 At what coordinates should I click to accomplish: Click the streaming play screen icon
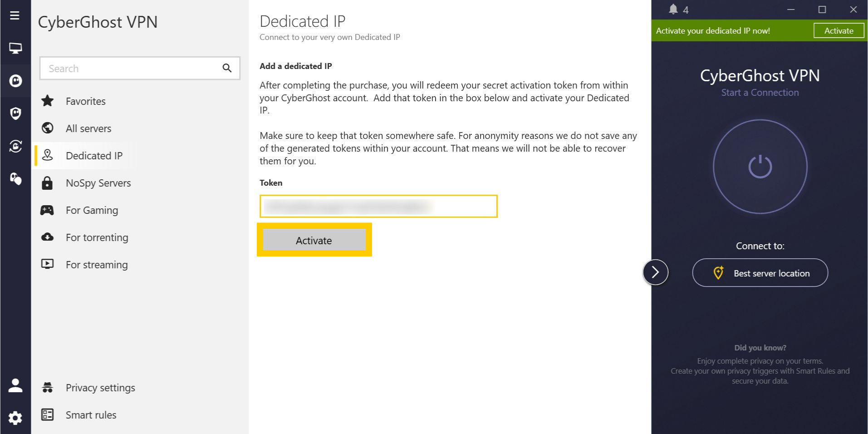[x=47, y=264]
